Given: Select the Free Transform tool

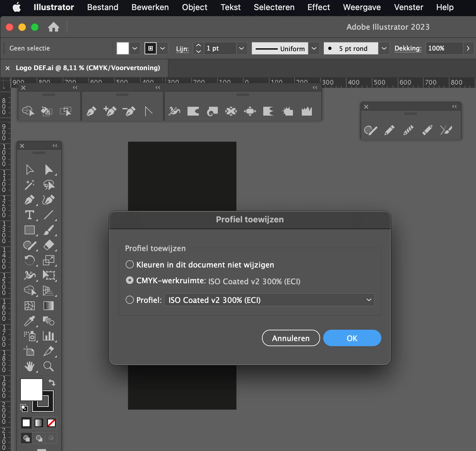Looking at the screenshot, I should (x=49, y=275).
